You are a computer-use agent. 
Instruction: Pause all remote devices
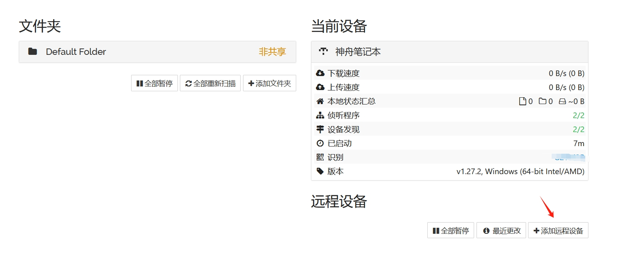tap(451, 231)
